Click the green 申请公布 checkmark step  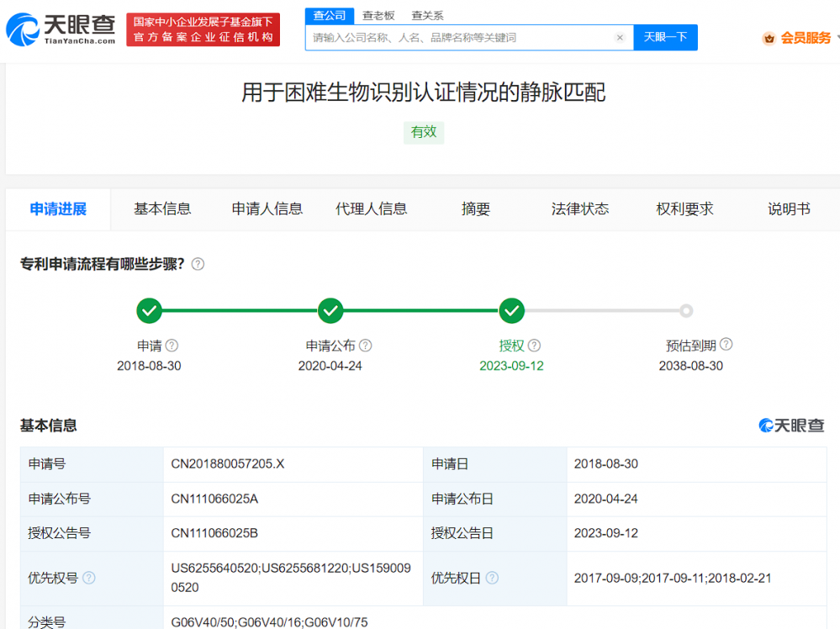[330, 311]
